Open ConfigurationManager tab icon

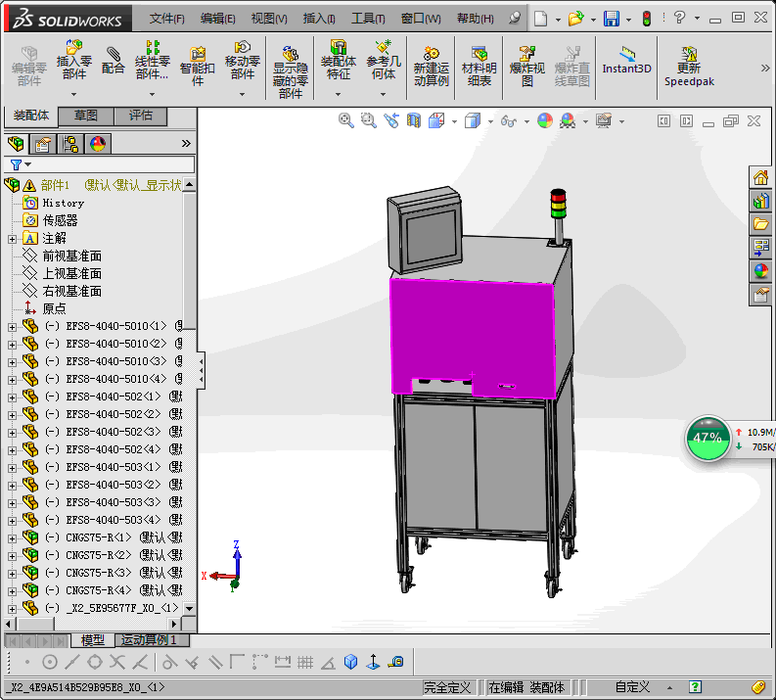(70, 144)
